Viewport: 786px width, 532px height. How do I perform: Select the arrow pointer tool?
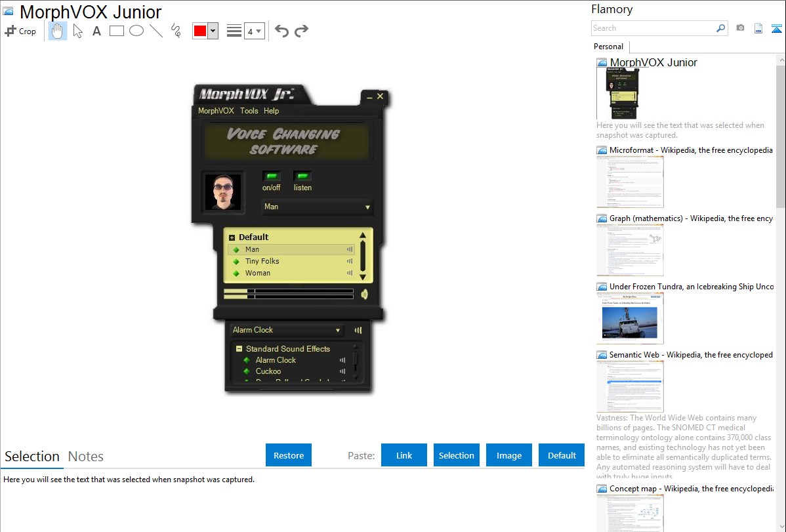point(77,31)
